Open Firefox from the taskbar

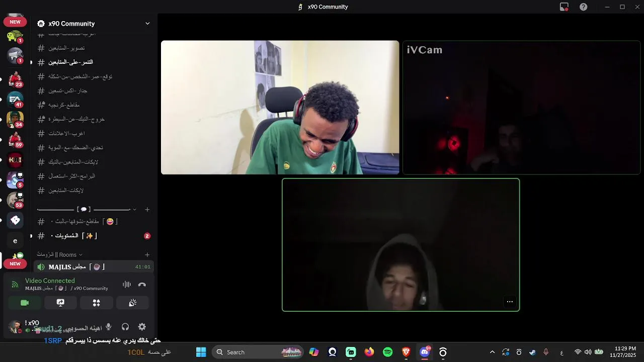pos(369,352)
